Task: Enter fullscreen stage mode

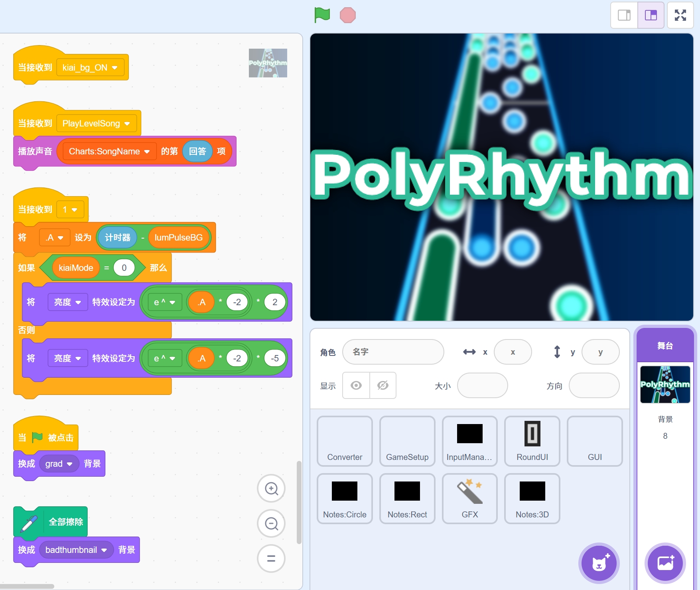Action: [x=680, y=15]
